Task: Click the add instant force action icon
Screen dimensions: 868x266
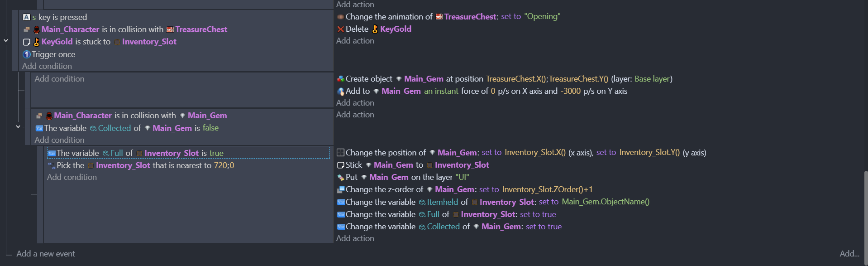Action: (341, 91)
